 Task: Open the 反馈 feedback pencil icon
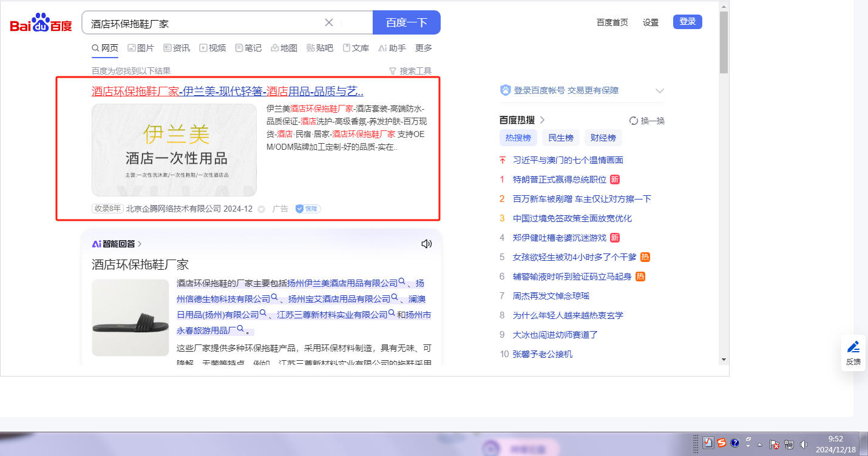point(853,352)
